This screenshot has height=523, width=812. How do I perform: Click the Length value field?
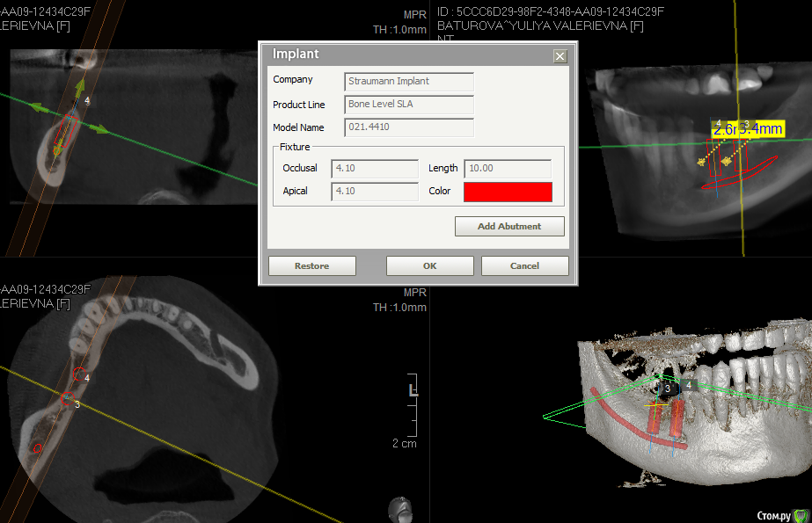pos(507,168)
